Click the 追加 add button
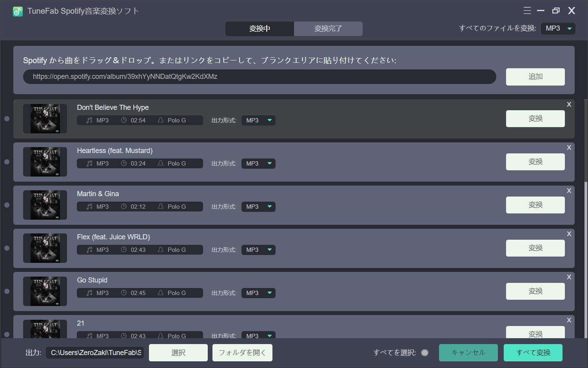588x368 pixels. click(x=535, y=77)
